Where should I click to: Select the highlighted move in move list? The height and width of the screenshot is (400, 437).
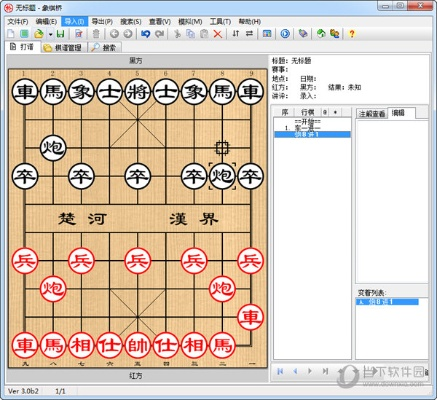click(x=312, y=134)
